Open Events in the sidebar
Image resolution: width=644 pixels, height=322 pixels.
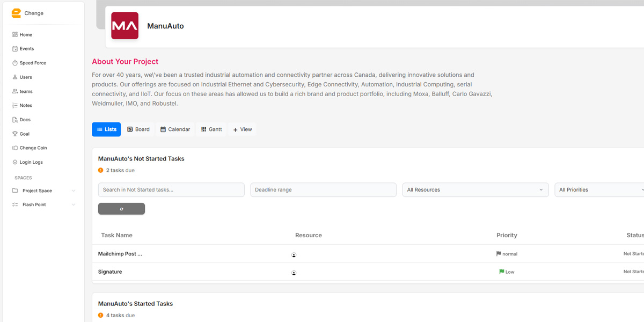[27, 49]
